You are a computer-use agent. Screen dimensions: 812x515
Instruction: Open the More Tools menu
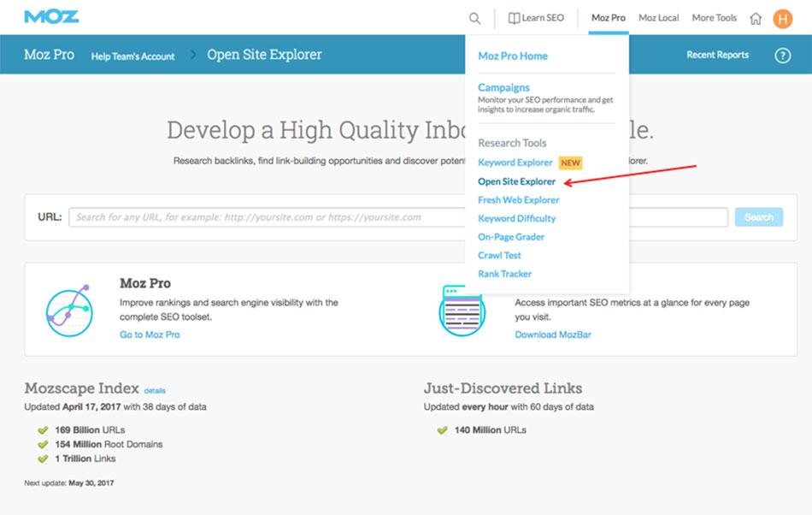(x=714, y=18)
